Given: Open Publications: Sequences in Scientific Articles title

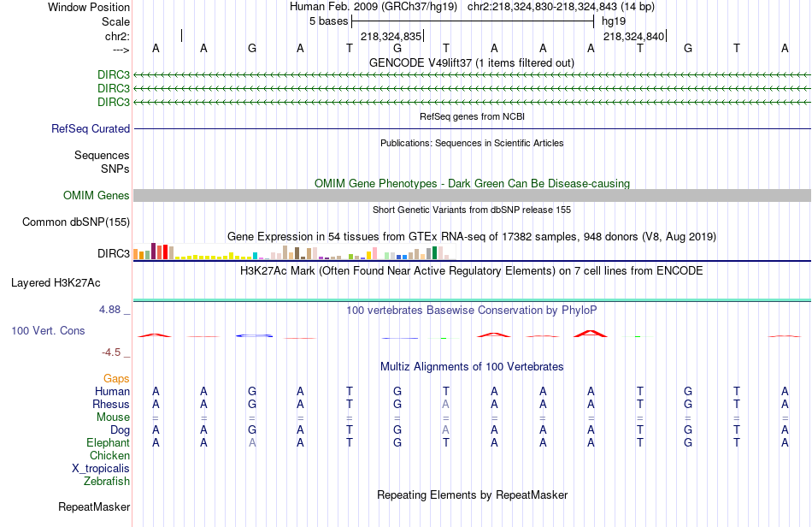Looking at the screenshot, I should [x=472, y=143].
